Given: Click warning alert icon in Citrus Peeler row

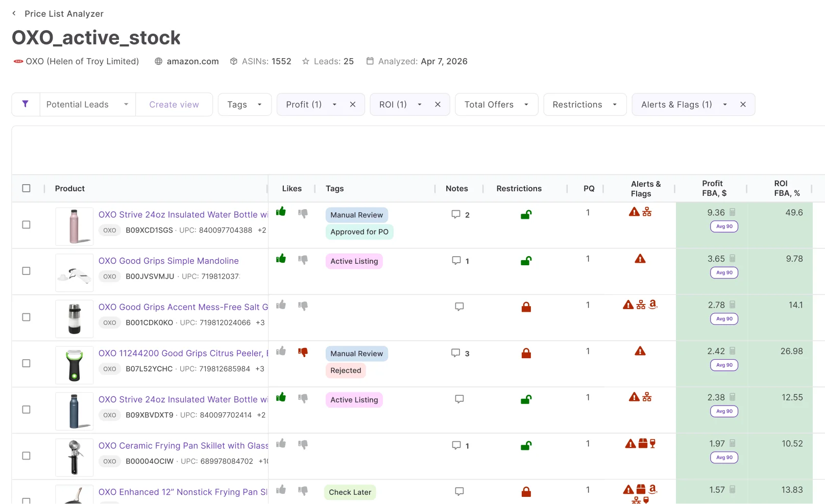Looking at the screenshot, I should (x=640, y=351).
